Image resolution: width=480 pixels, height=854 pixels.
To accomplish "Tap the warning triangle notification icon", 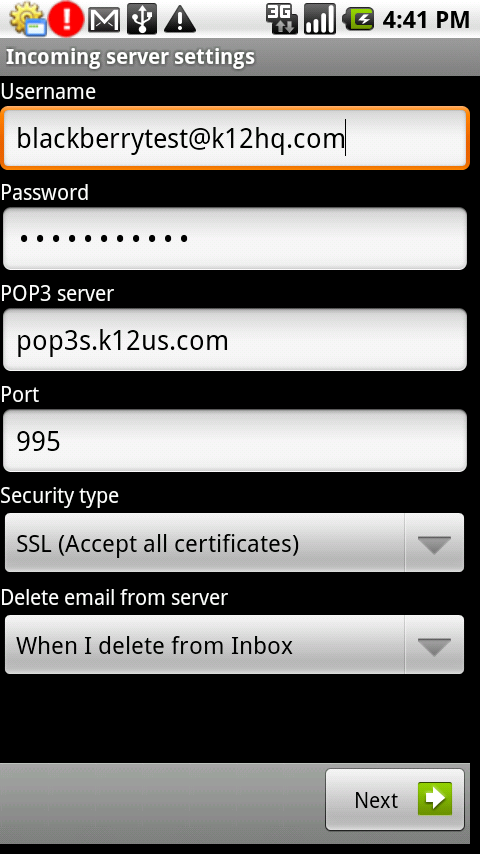I will coord(180,20).
